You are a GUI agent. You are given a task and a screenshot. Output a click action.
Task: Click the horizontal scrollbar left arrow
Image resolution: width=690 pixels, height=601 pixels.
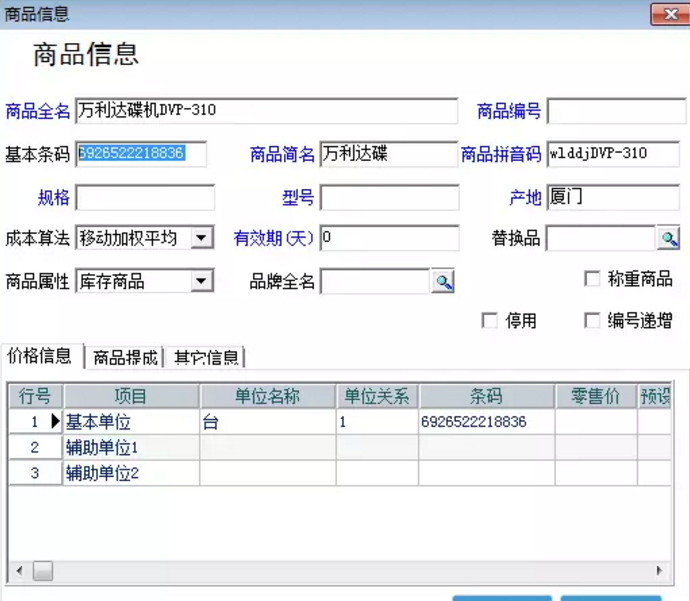19,571
